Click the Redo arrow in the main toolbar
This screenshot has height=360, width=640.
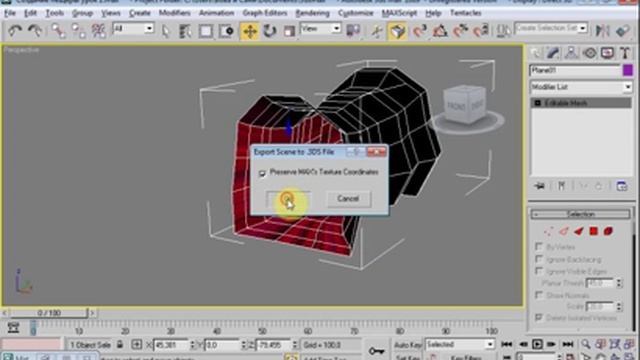(36, 31)
